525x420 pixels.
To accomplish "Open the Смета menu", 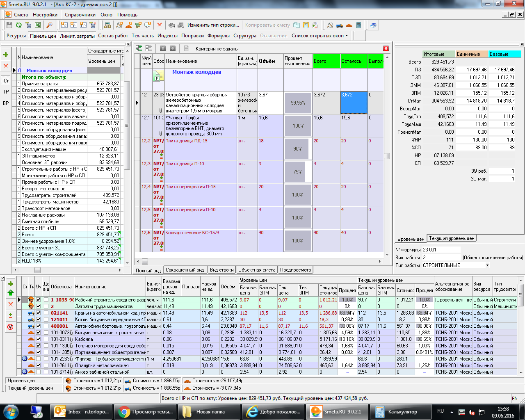I will (x=21, y=15).
